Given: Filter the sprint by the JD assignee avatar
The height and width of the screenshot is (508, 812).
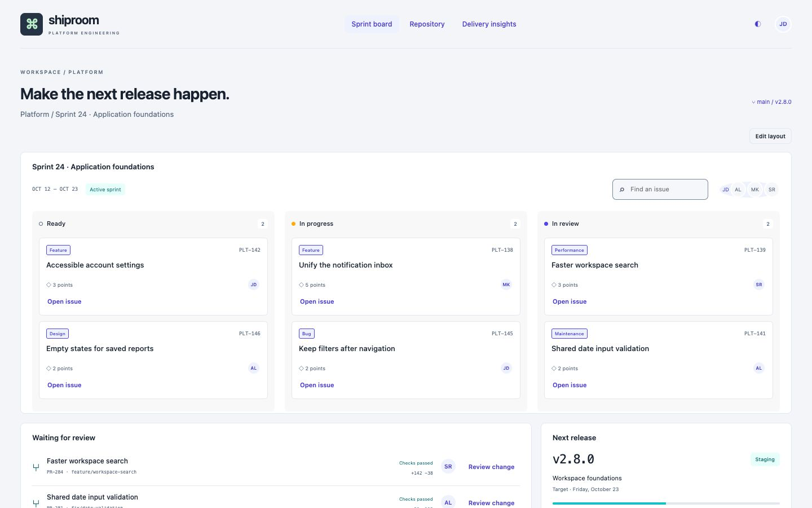Looking at the screenshot, I should pos(726,190).
